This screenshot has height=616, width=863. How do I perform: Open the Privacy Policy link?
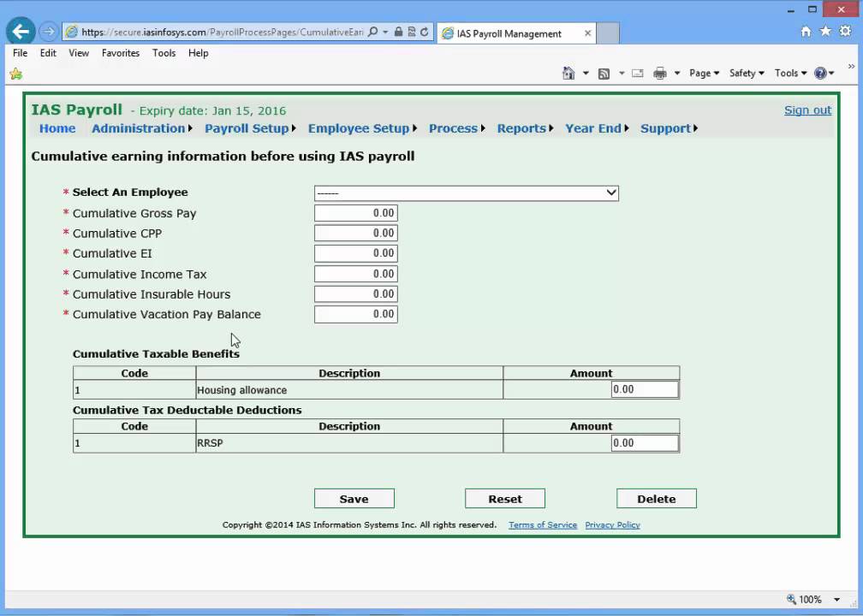[x=612, y=524]
